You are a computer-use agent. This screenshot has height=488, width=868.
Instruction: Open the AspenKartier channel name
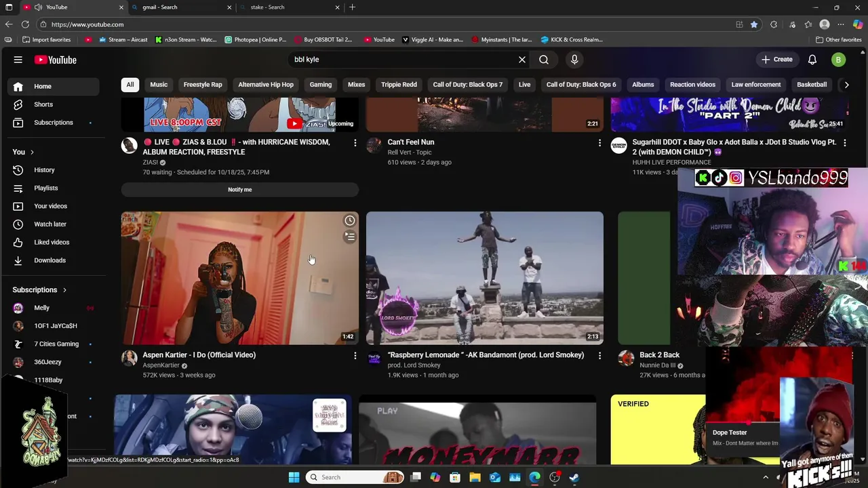[161, 365]
